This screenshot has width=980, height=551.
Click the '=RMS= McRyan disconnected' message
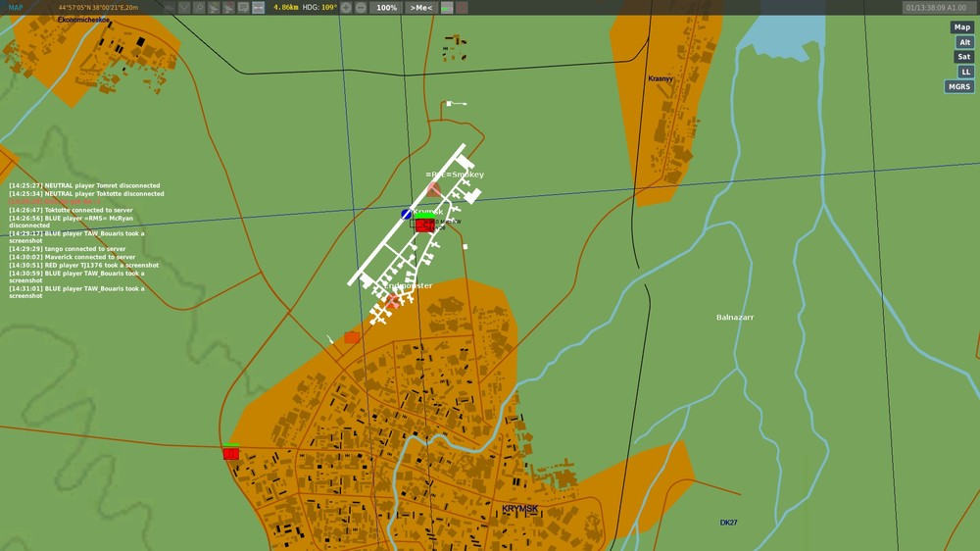71,222
